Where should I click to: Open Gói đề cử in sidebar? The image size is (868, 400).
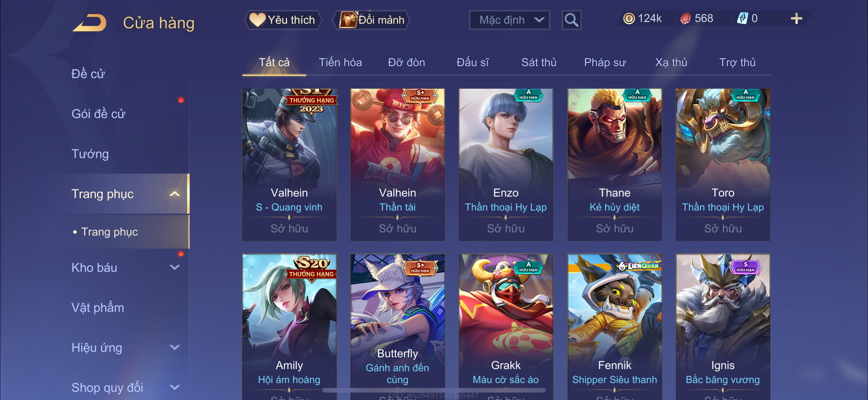pos(98,114)
